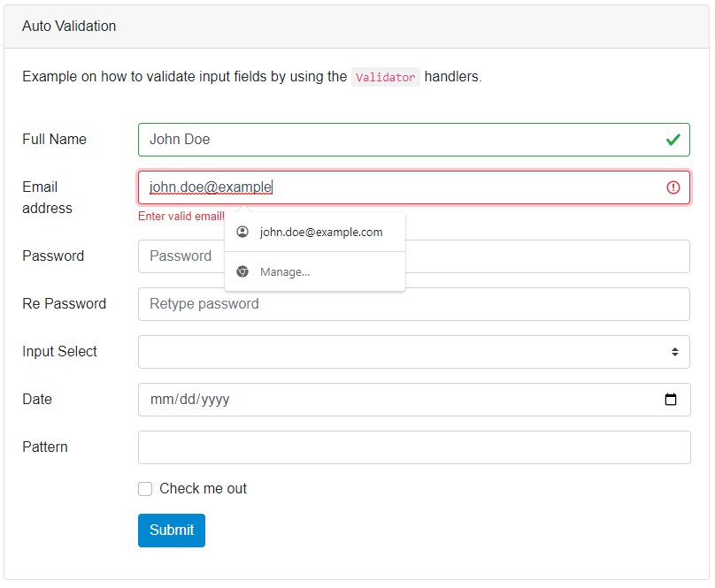The image size is (715, 588).
Task: Choose Manage... in autofill popup
Action: pyautogui.click(x=285, y=271)
